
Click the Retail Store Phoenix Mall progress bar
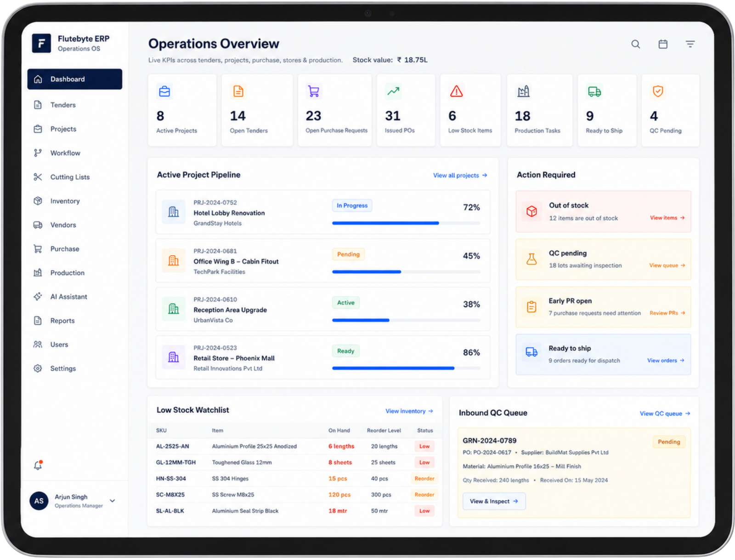click(x=406, y=368)
